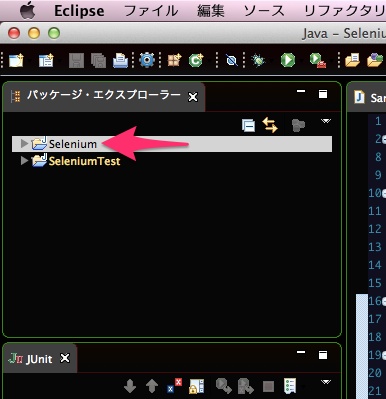386x399 pixels.
Task: Click the New Java Class icon
Action: (x=196, y=60)
